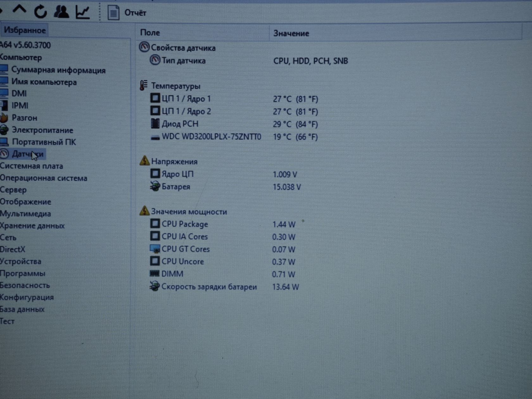
Task: Click the Refresh toolbar icon
Action: pyautogui.click(x=41, y=12)
